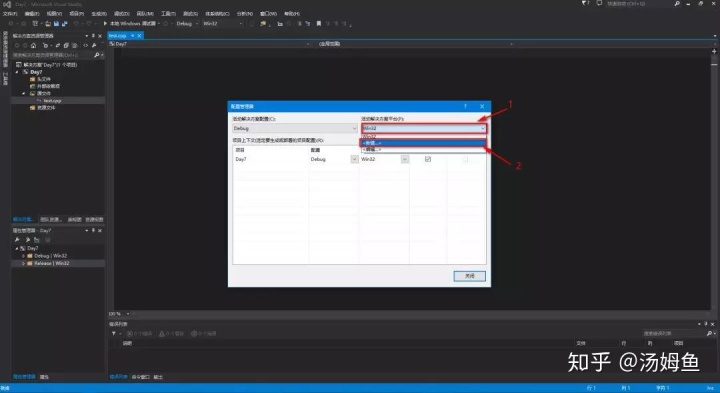Click the notifications flag icon in title bar
The width and height of the screenshot is (720, 393).
click(585, 3)
